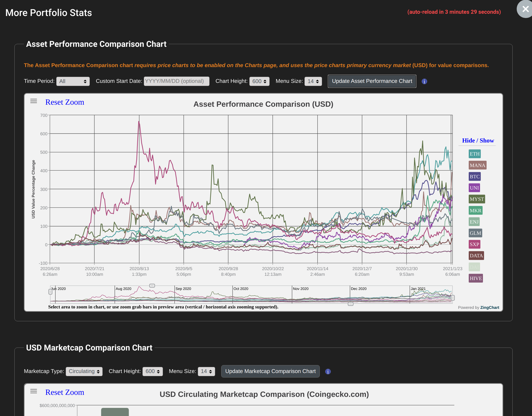
Task: Toggle BTC series in chart legend
Action: [475, 176]
